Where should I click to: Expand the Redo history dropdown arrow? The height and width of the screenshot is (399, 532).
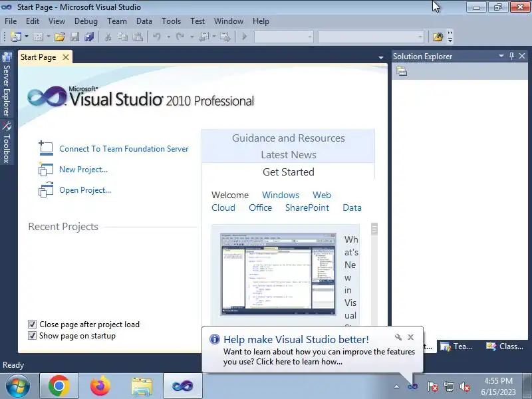(x=192, y=37)
